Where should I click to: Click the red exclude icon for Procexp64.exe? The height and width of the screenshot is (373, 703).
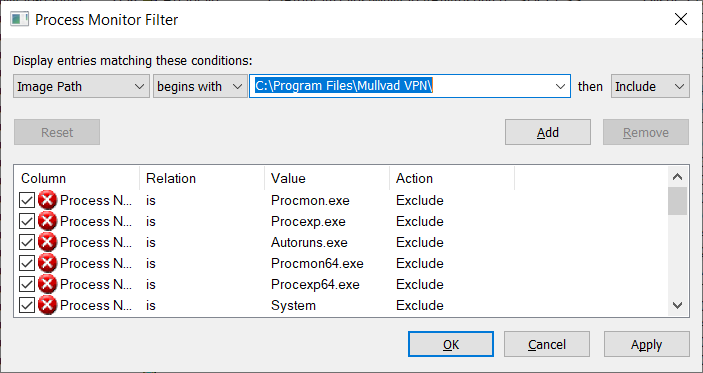[x=47, y=284]
